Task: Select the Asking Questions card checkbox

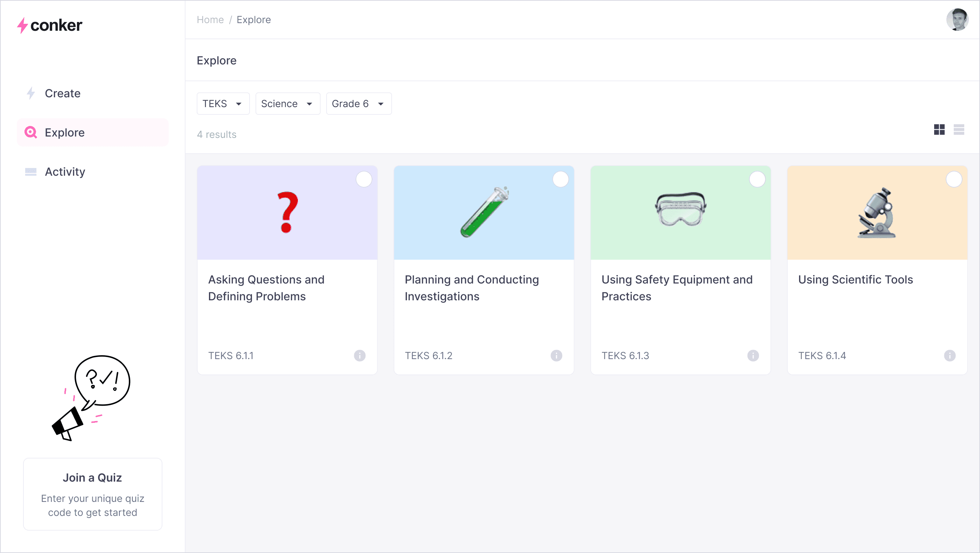Action: [364, 179]
